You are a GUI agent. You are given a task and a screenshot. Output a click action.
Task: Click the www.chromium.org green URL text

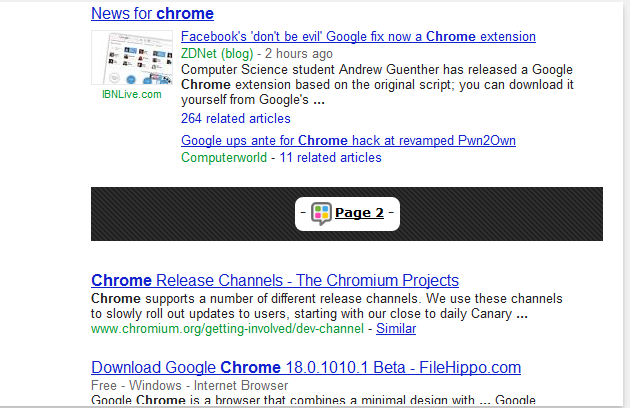point(227,328)
